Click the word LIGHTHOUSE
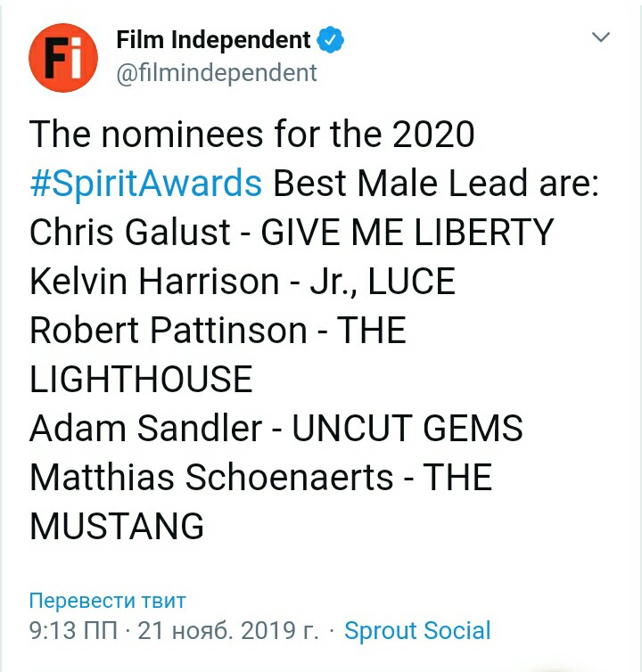 141,380
